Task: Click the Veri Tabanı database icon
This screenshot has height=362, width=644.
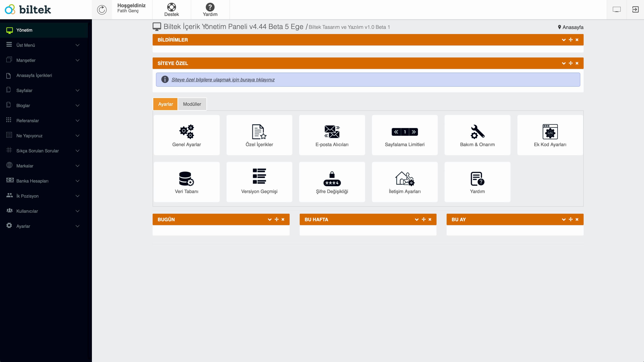Action: coord(186,179)
